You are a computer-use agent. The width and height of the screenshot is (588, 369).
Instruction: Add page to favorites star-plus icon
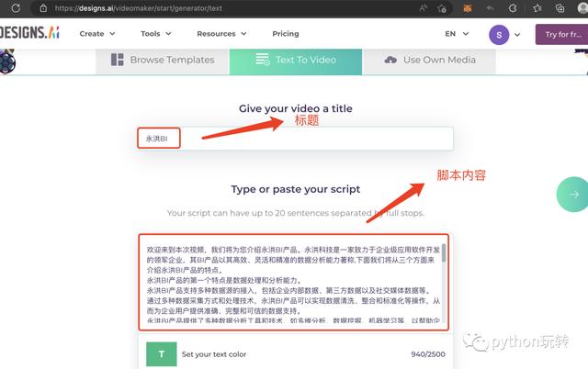click(442, 8)
